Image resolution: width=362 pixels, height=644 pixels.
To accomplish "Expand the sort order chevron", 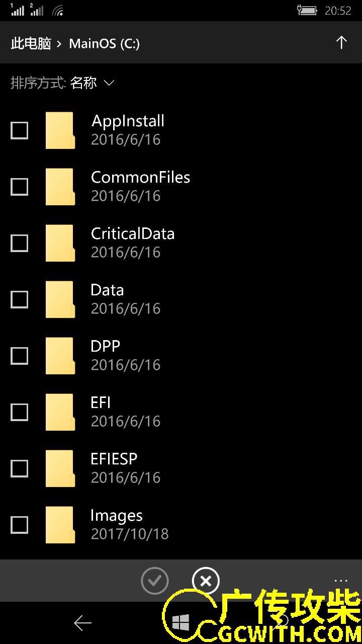I will [x=109, y=83].
